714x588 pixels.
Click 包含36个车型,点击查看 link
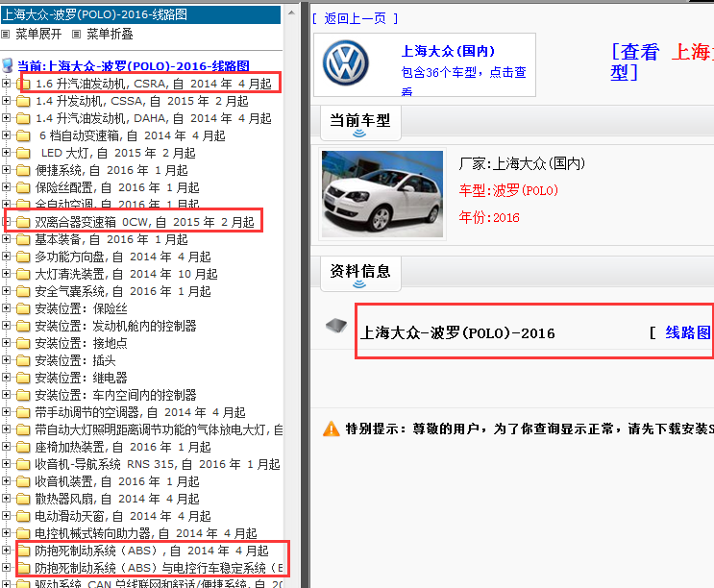(463, 81)
